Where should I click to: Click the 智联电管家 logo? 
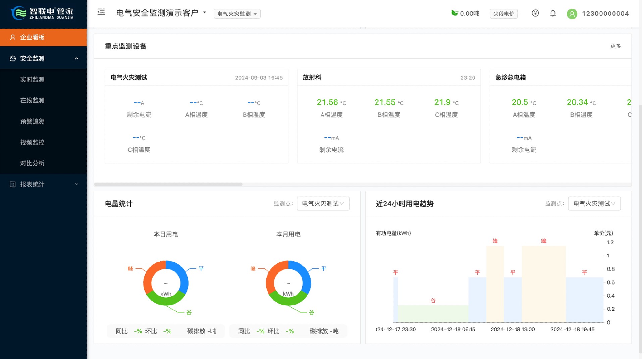[43, 13]
